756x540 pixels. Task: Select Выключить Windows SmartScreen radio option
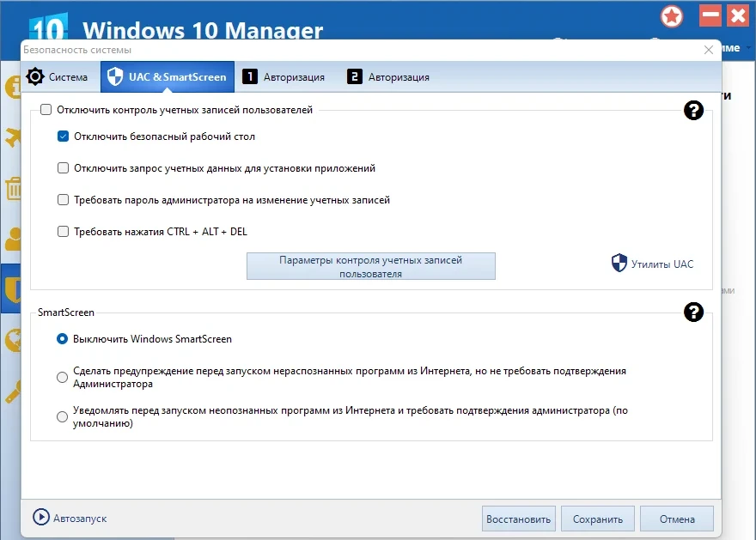coord(62,339)
